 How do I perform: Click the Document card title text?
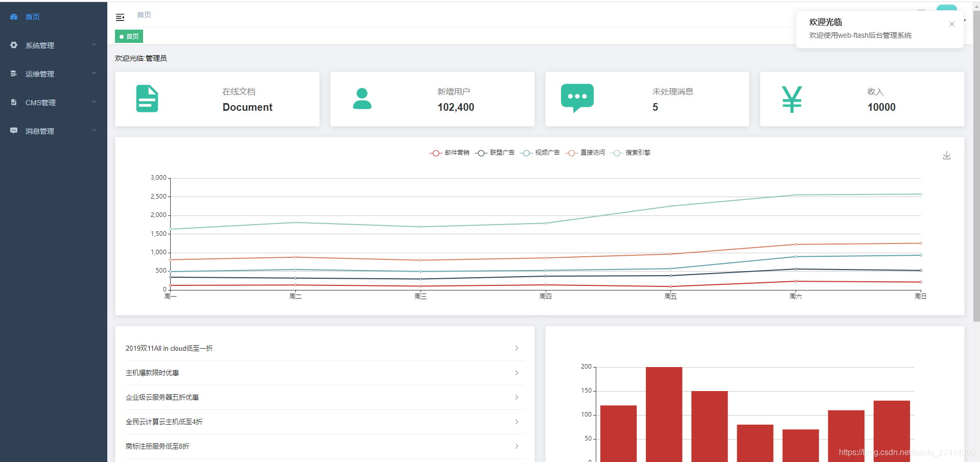coord(247,107)
